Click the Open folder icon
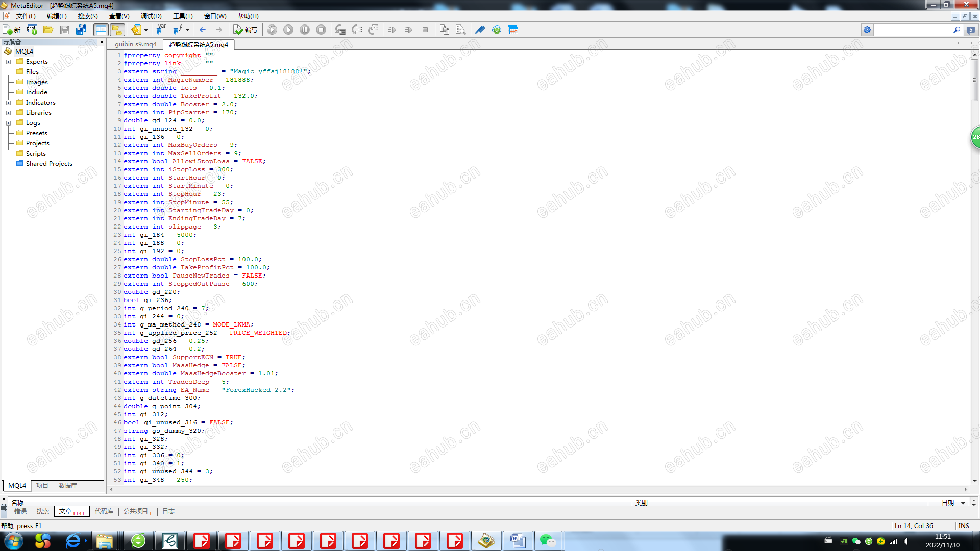980x551 pixels. (x=48, y=30)
